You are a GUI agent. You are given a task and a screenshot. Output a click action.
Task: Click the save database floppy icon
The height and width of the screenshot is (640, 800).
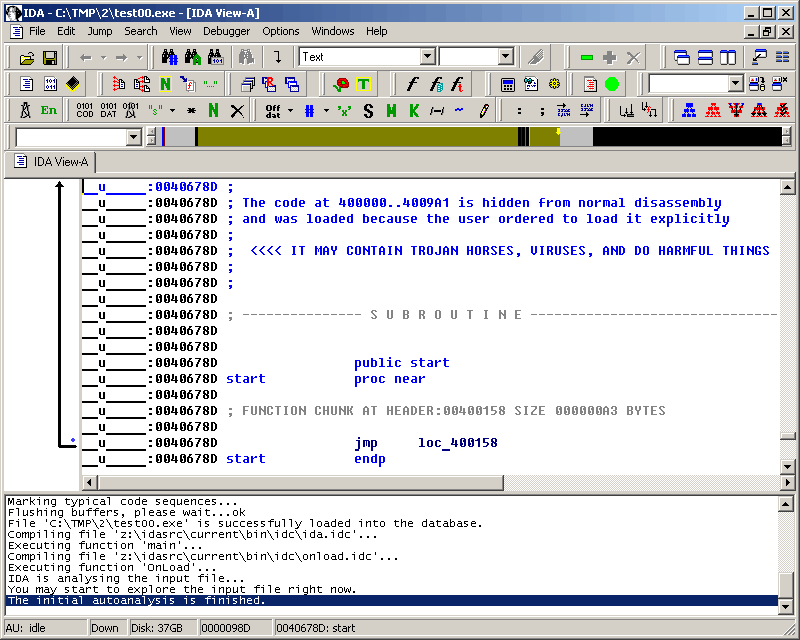(49, 58)
